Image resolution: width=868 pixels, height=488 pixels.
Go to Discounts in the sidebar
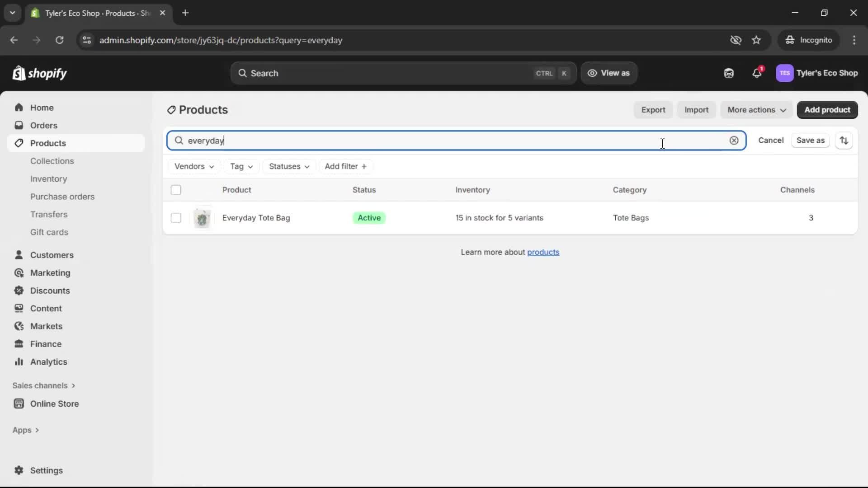[x=50, y=291]
